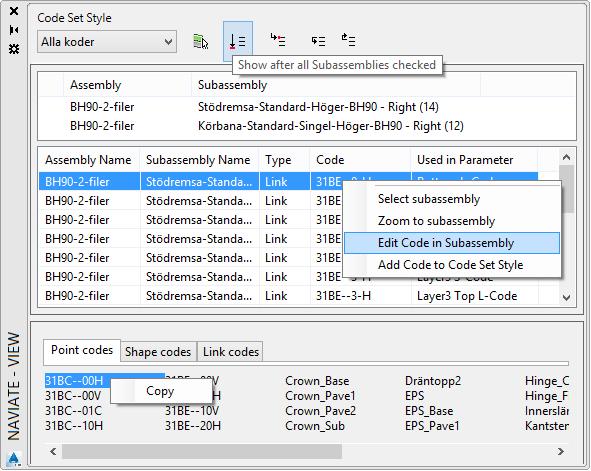The height and width of the screenshot is (471, 591).
Task: Click the fourth list toolbar icon with down-left arrow
Action: click(x=318, y=41)
